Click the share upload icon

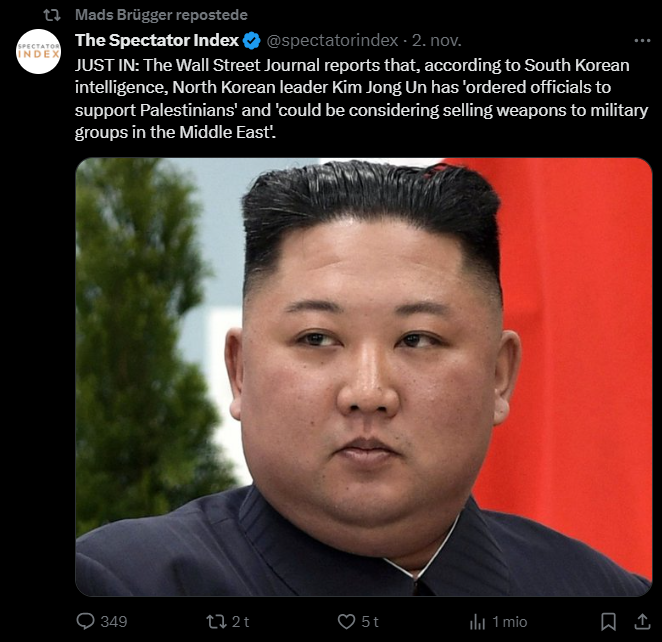click(x=642, y=621)
